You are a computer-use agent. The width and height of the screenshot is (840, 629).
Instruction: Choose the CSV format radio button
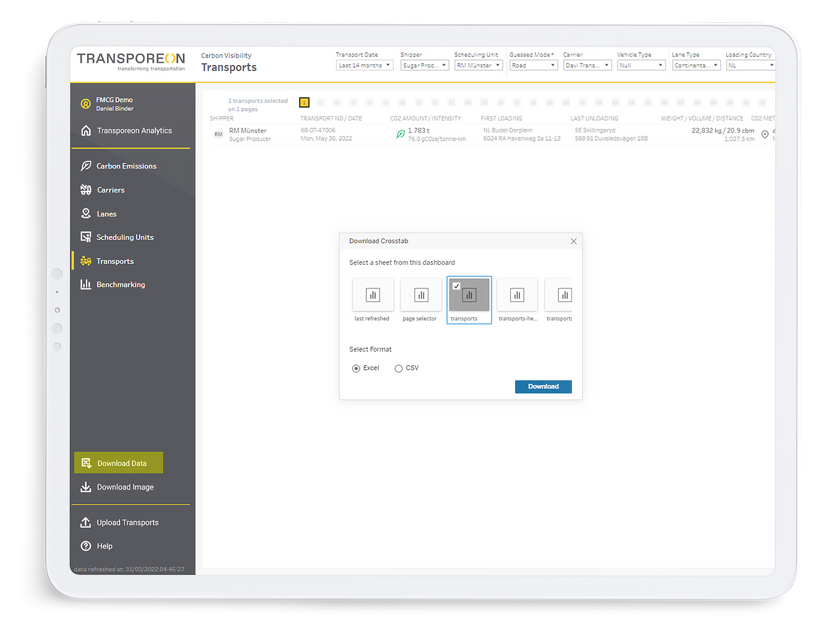coord(399,368)
